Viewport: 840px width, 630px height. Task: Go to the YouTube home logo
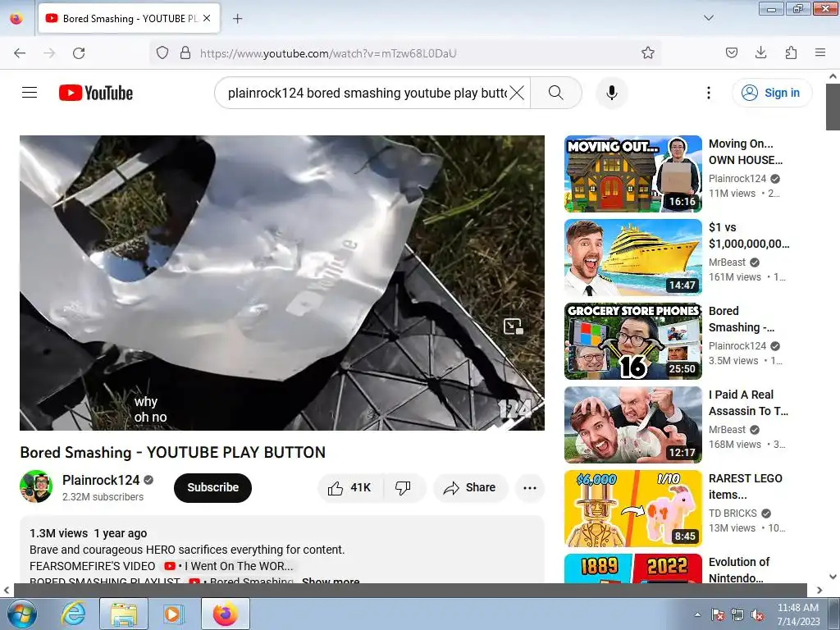pyautogui.click(x=96, y=93)
